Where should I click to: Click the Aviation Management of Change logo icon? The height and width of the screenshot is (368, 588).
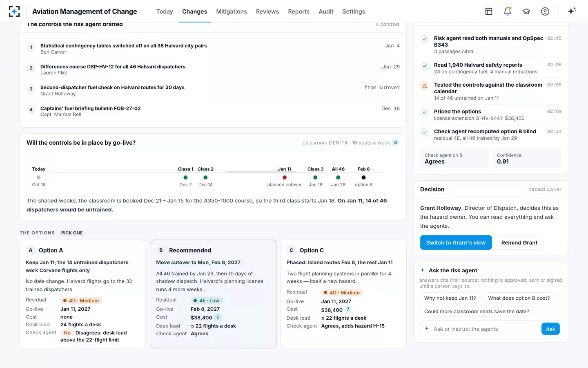(x=14, y=11)
